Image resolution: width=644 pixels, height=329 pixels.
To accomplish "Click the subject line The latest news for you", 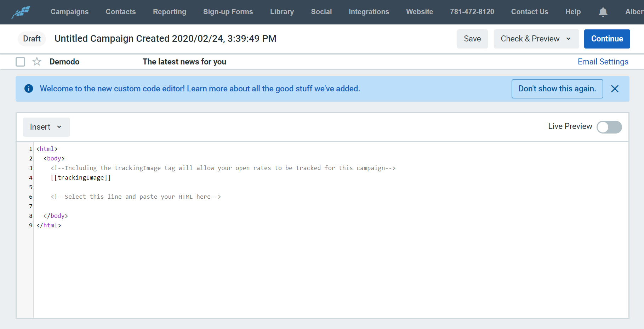I will [184, 62].
